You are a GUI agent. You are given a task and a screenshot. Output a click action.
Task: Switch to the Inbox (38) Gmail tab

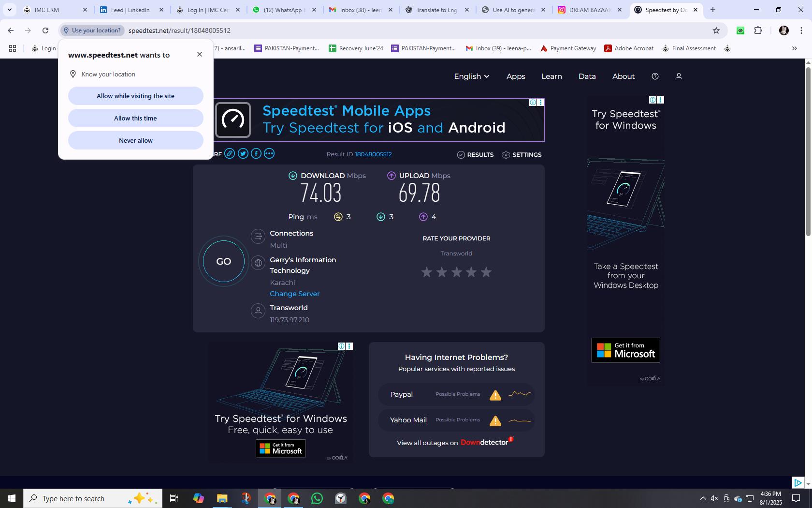(x=361, y=10)
